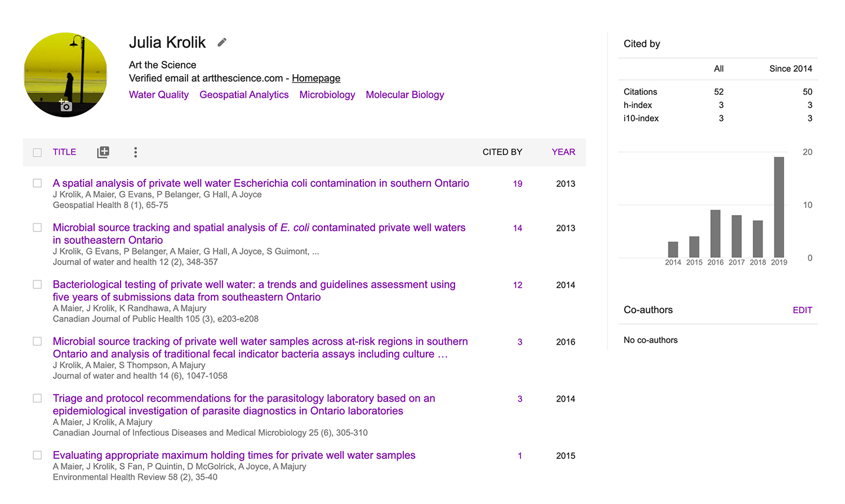Click the 2016 bar in citations chart
845x504 pixels.
click(x=715, y=234)
